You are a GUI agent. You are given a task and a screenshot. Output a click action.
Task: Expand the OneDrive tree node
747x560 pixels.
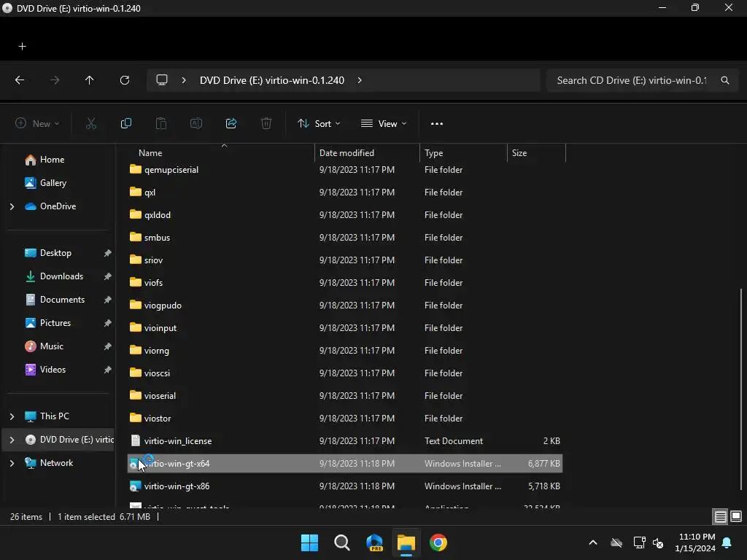[12, 206]
